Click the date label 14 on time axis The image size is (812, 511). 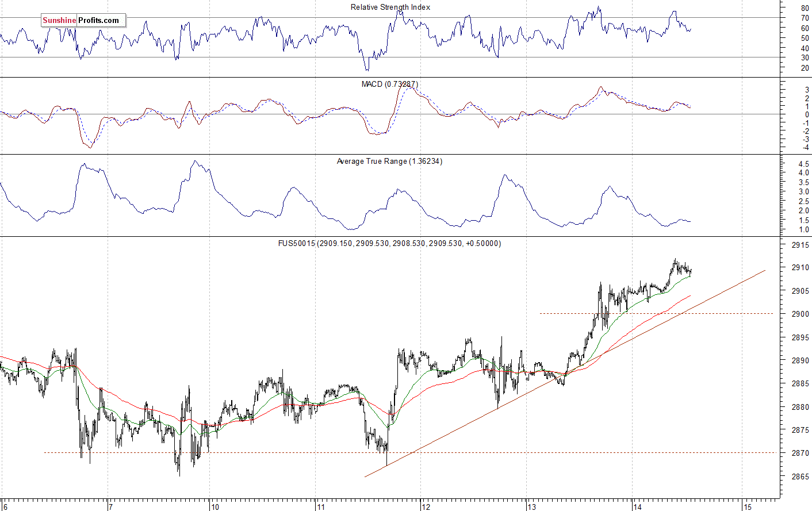click(637, 507)
